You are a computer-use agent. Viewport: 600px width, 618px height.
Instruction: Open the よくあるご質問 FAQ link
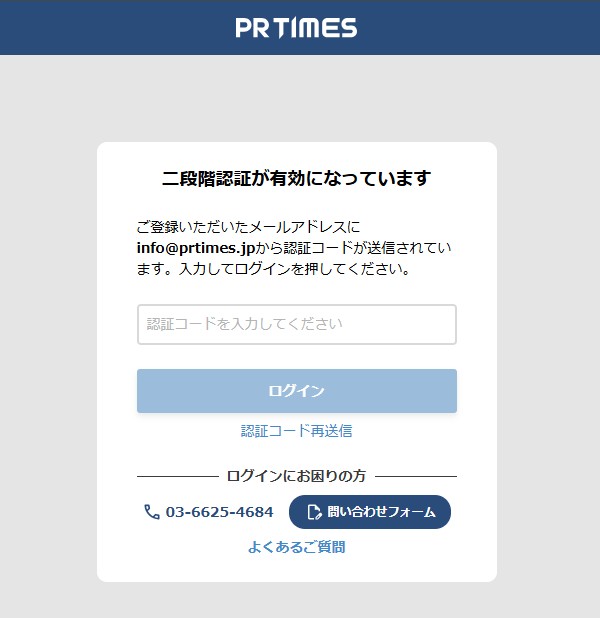coord(296,547)
